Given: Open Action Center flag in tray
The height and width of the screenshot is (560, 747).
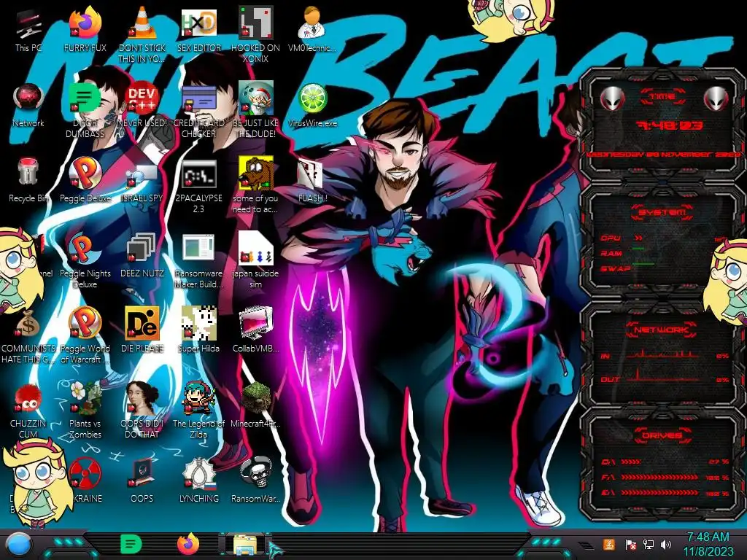Looking at the screenshot, I should 630,544.
